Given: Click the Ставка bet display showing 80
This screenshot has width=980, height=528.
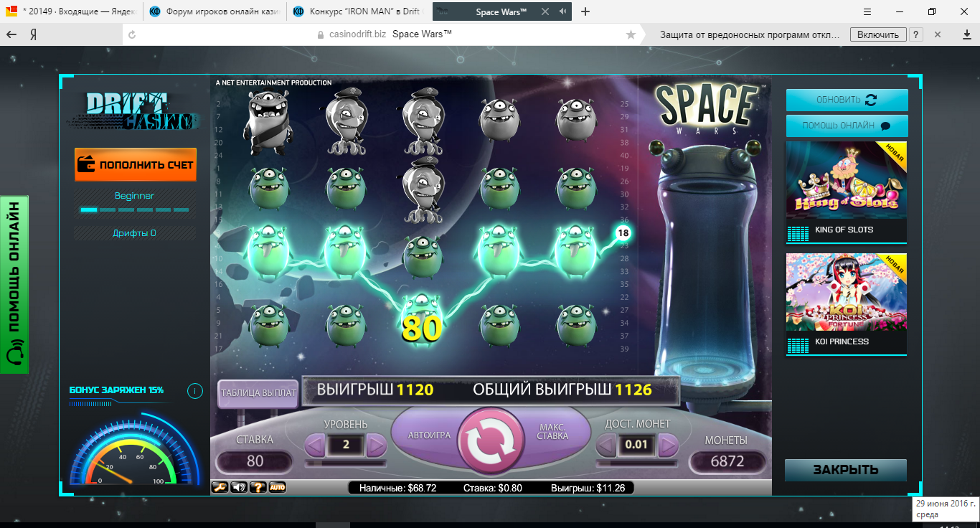Looking at the screenshot, I should 255,461.
